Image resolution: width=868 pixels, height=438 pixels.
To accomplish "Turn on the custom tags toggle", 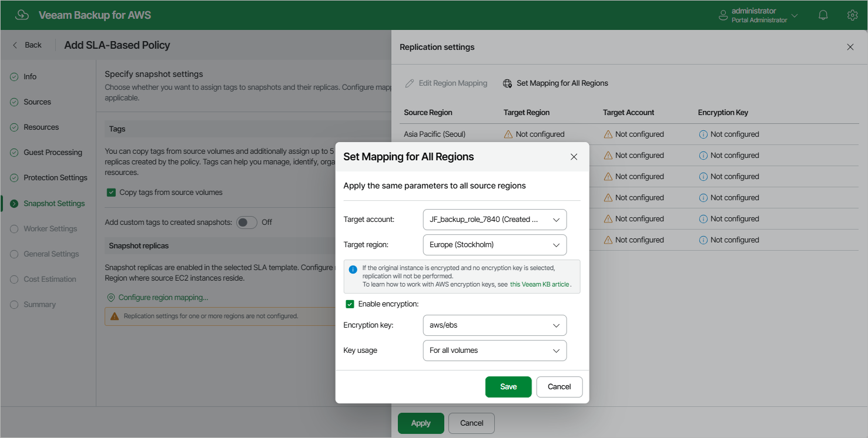I will (x=246, y=222).
